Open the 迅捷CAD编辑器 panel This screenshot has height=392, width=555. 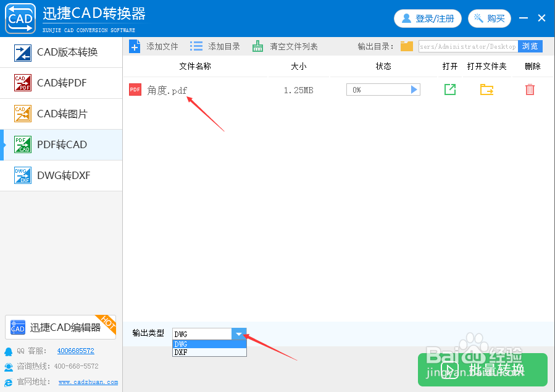[x=60, y=328]
